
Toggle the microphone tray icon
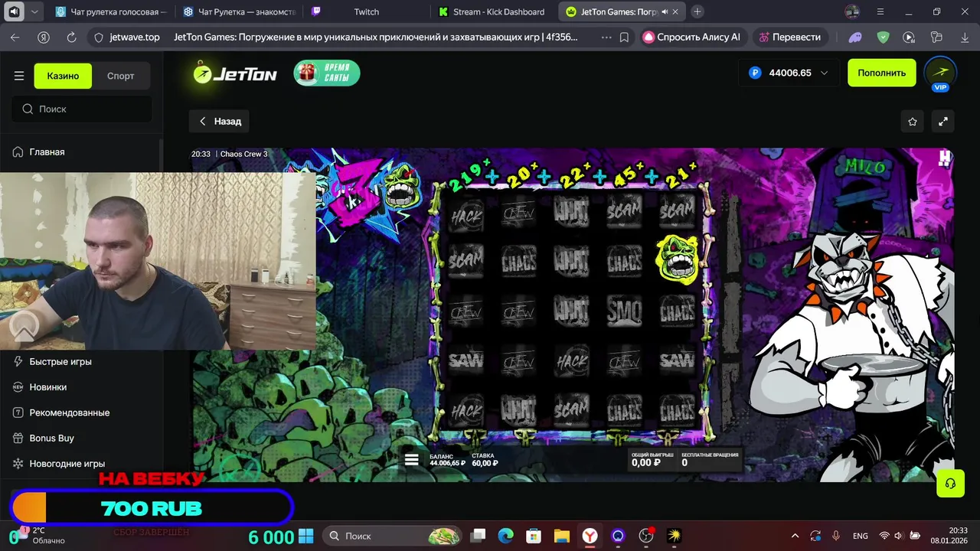point(835,536)
